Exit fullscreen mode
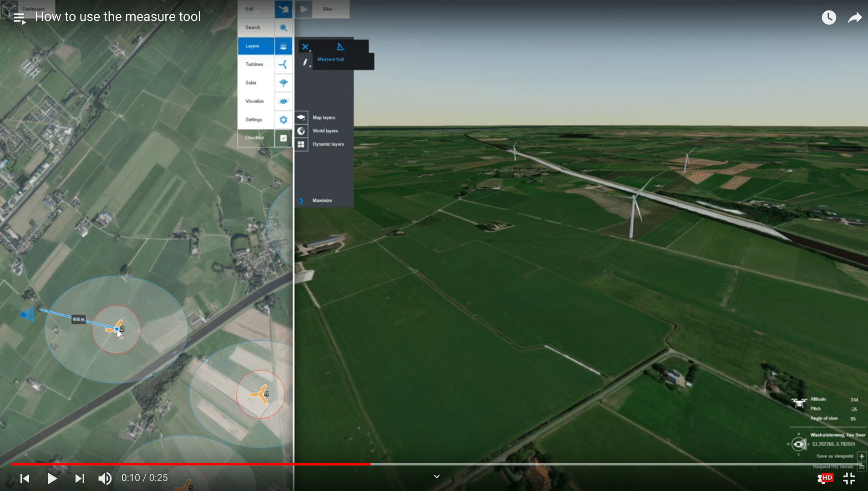 pyautogui.click(x=849, y=478)
